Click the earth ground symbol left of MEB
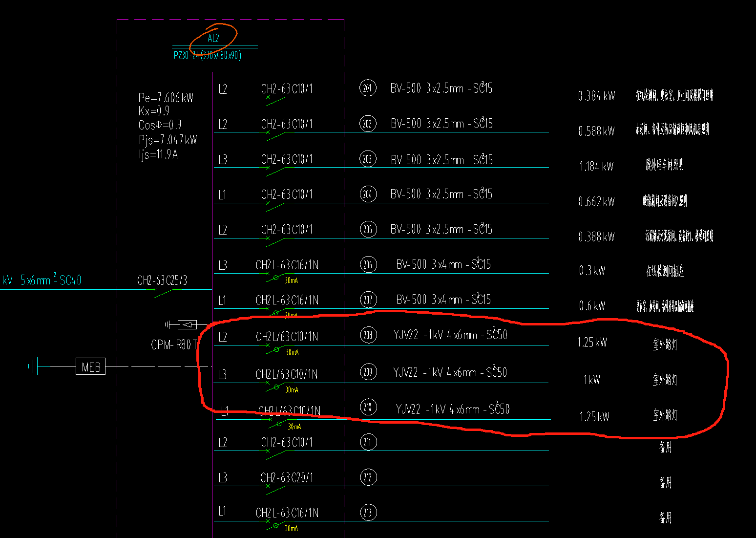 (33, 366)
